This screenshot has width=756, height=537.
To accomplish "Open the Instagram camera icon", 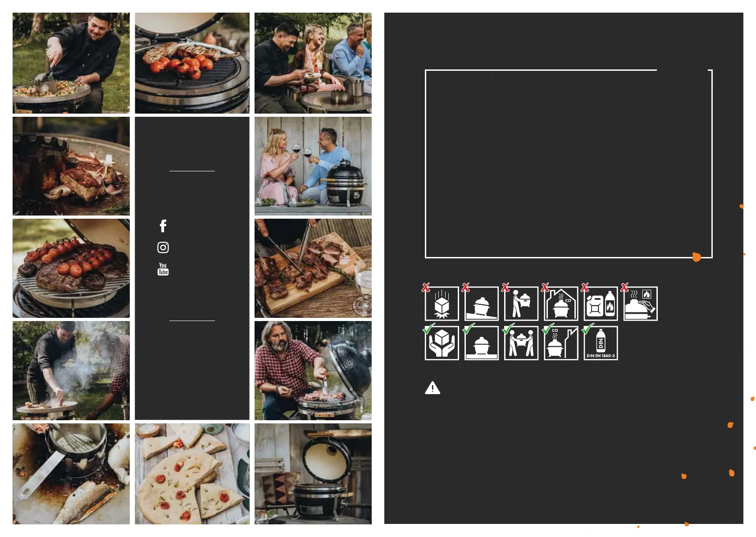I will point(163,248).
